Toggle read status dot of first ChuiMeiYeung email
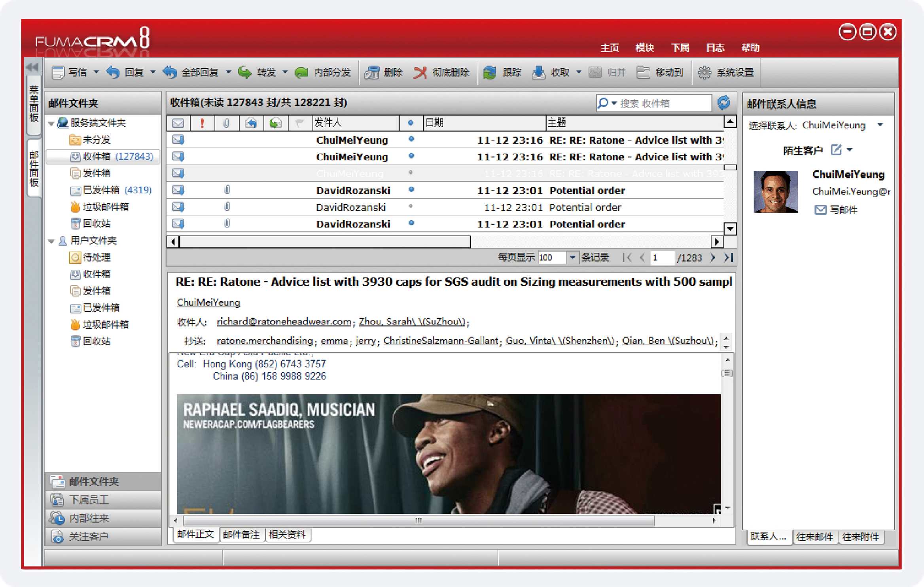Viewport: 924px width, 587px height. point(411,139)
